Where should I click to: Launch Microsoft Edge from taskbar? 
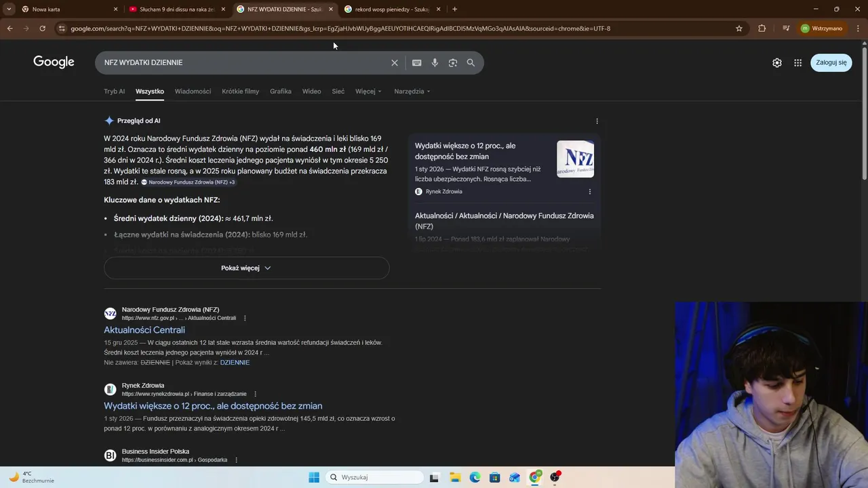click(x=475, y=477)
